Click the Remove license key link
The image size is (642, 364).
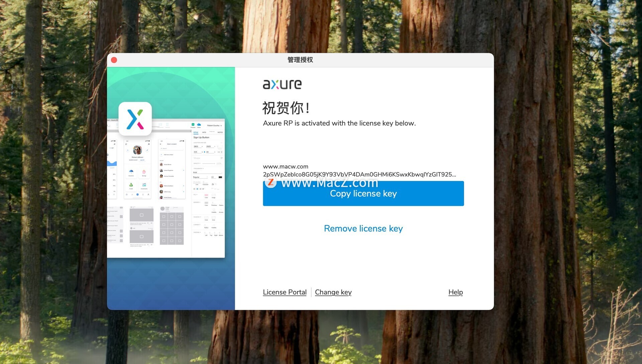click(x=363, y=229)
